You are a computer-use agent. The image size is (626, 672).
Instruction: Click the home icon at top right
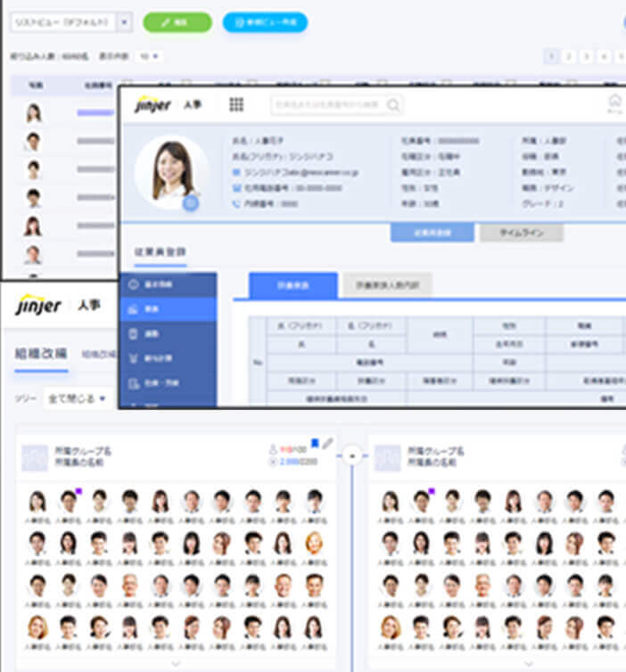pyautogui.click(x=614, y=102)
